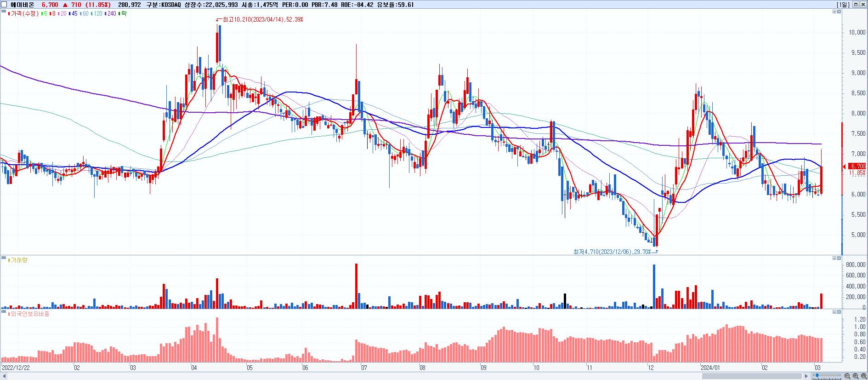This screenshot has height=380, width=868.
Task: Close the 거래량 volume panel
Action: point(839,258)
